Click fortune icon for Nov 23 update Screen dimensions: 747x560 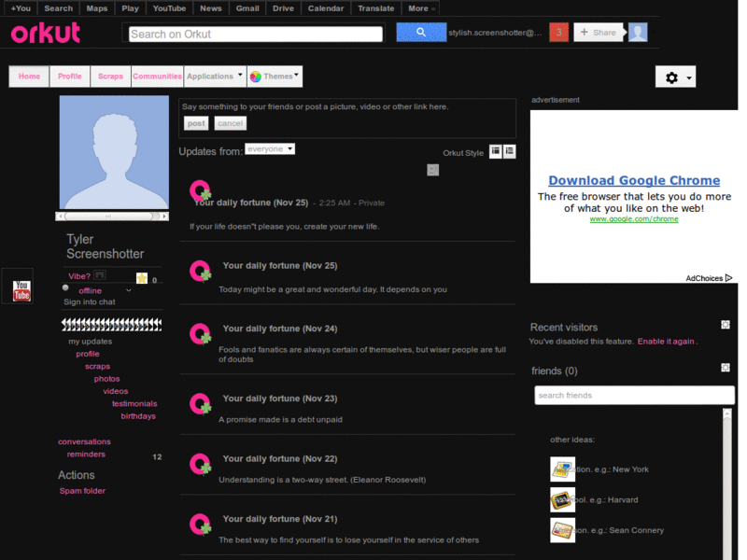click(201, 404)
